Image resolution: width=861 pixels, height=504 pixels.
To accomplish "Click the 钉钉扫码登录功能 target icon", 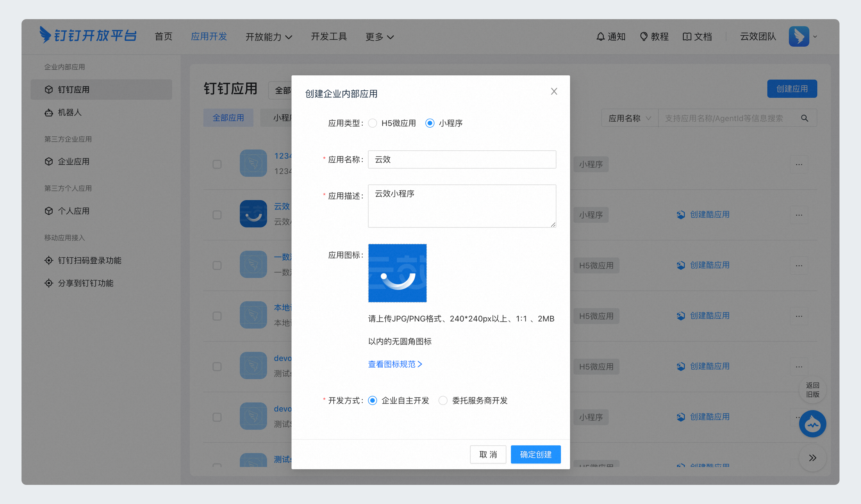I will point(49,260).
